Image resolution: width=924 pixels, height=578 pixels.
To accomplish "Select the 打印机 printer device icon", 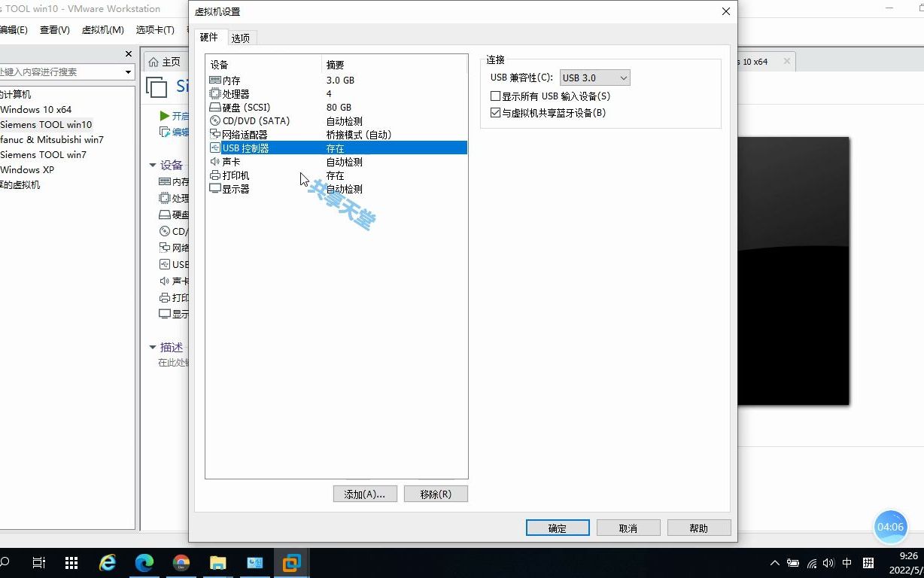I will click(217, 175).
